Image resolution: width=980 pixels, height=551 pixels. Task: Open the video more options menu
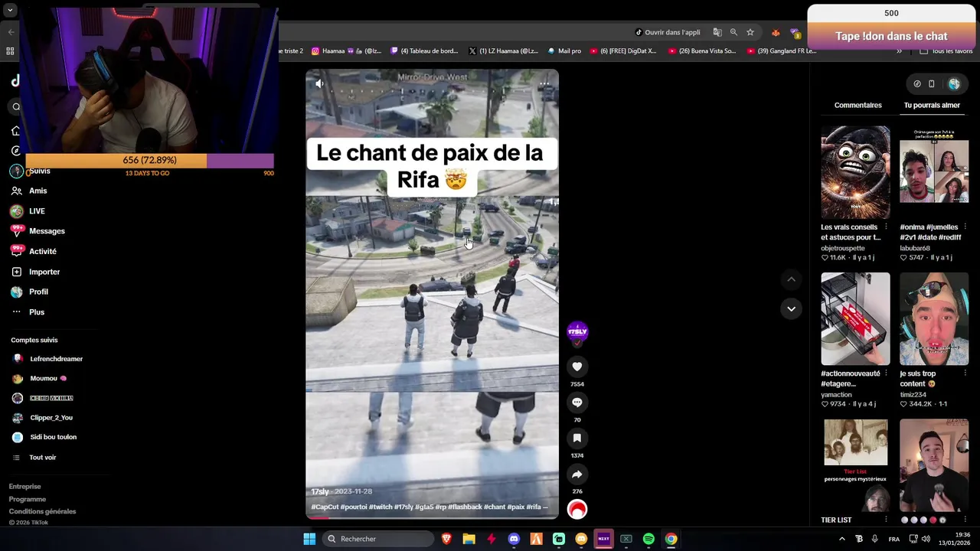coord(544,83)
